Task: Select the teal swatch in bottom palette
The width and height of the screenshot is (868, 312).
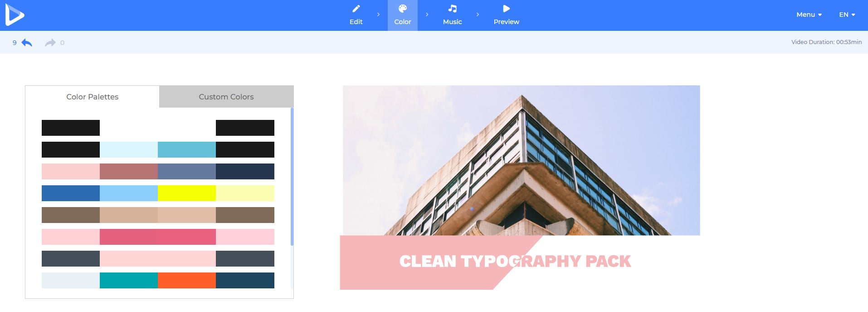Action: (128, 280)
